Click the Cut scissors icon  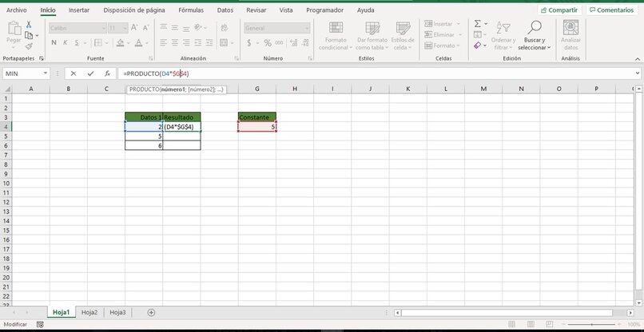tap(28, 25)
